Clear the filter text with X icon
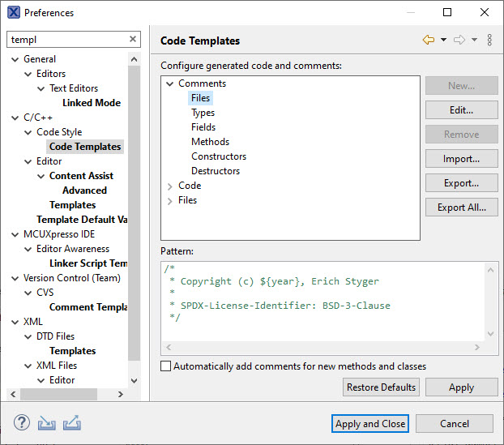504x445 pixels. pyautogui.click(x=133, y=39)
